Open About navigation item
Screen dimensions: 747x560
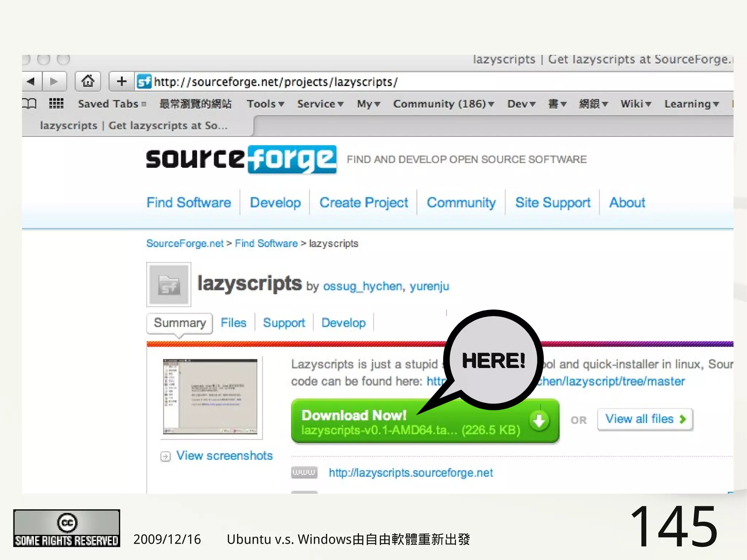tap(627, 202)
